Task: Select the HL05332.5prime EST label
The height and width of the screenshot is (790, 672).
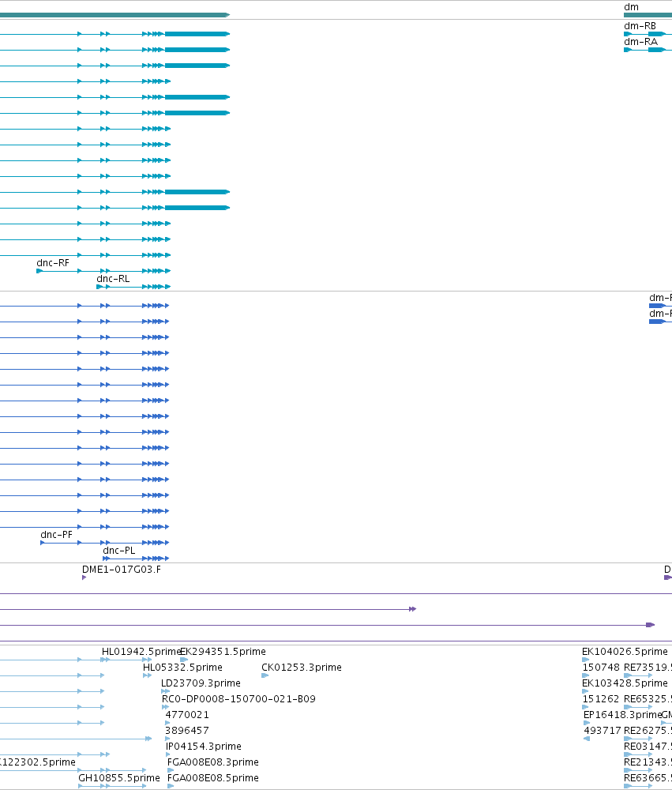Action: pyautogui.click(x=182, y=667)
